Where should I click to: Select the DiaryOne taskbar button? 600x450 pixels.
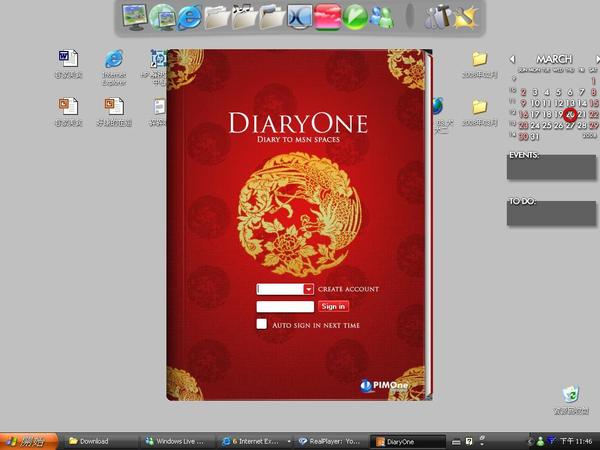pos(408,441)
